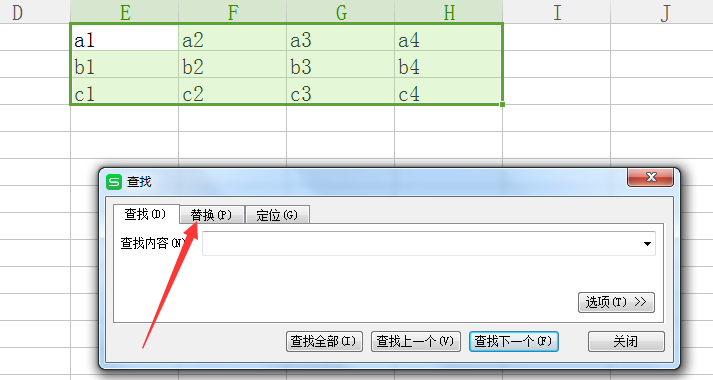Select cell containing c4
This screenshot has height=380, width=713.
pos(448,91)
